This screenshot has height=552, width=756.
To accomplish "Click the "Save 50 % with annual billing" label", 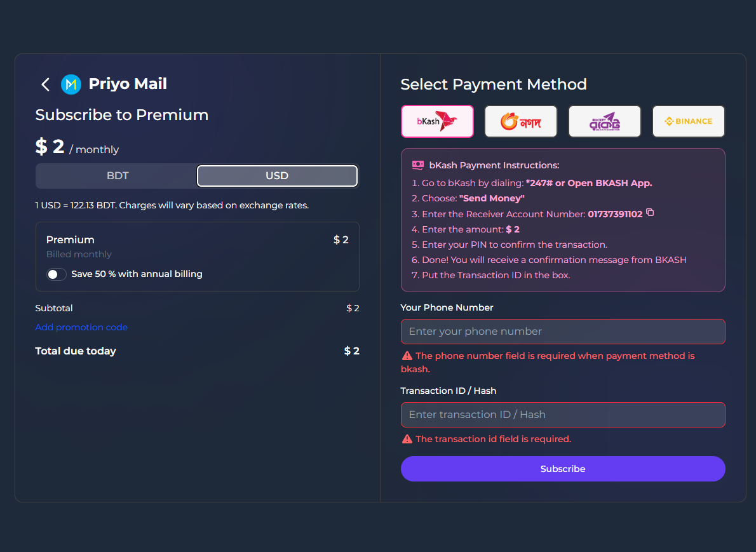I will point(137,274).
